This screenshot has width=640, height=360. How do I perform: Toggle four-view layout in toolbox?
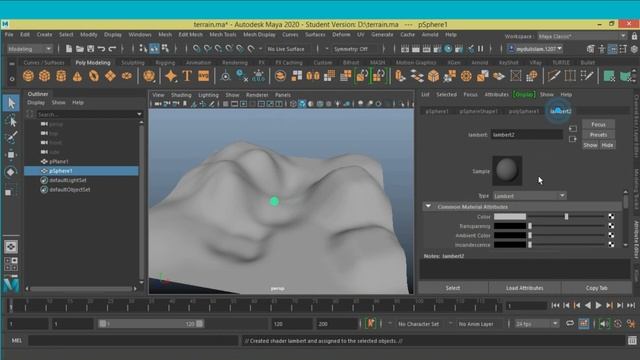(11, 264)
